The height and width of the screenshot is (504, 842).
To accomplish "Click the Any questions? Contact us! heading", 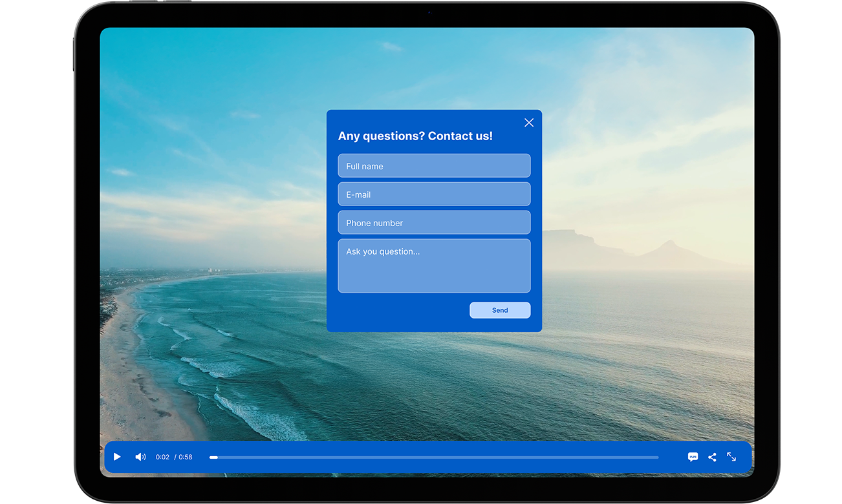I will 415,136.
